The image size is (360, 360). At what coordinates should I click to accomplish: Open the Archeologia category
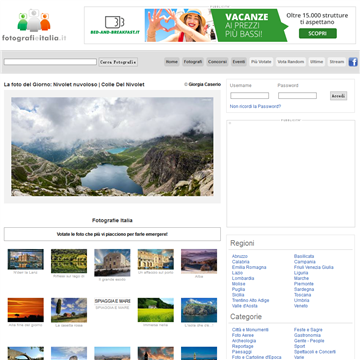244,341
